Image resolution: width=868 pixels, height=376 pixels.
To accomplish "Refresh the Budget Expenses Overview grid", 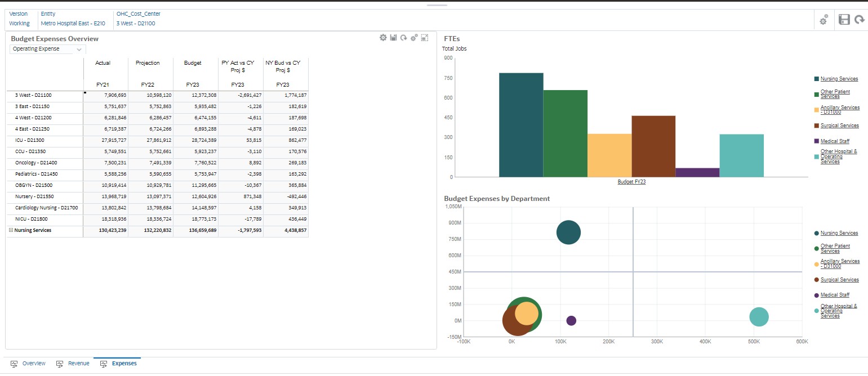I will (x=404, y=38).
